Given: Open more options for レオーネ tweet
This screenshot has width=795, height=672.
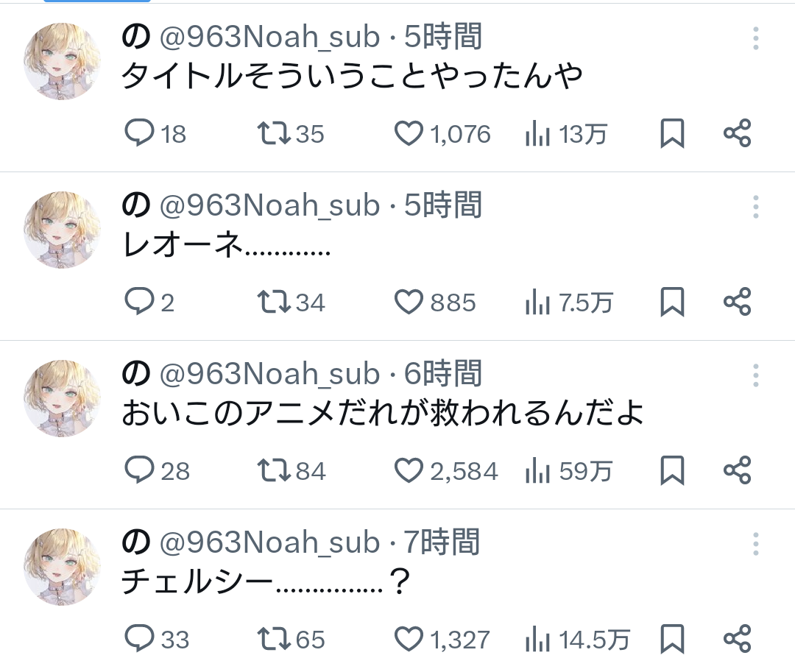Looking at the screenshot, I should pyautogui.click(x=756, y=207).
